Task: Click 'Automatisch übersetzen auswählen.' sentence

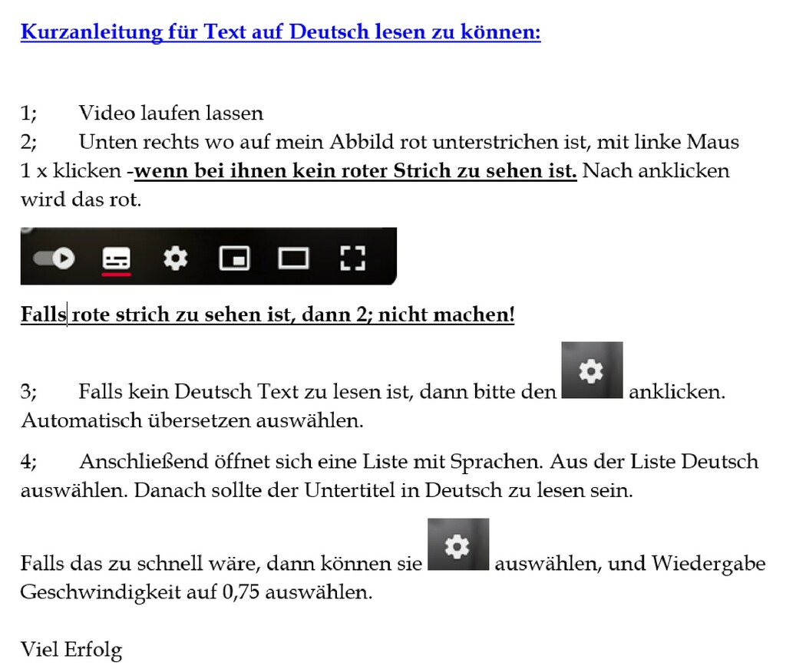Action: (x=192, y=420)
